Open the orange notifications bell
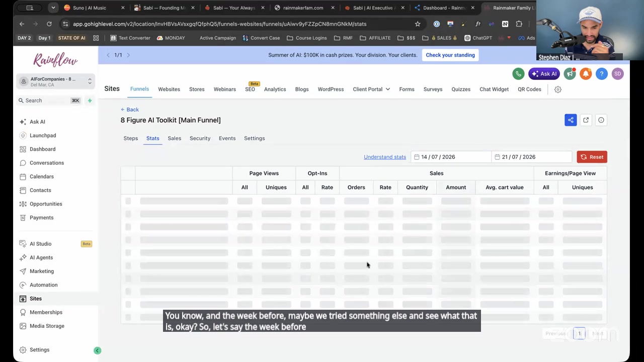 [x=586, y=74]
